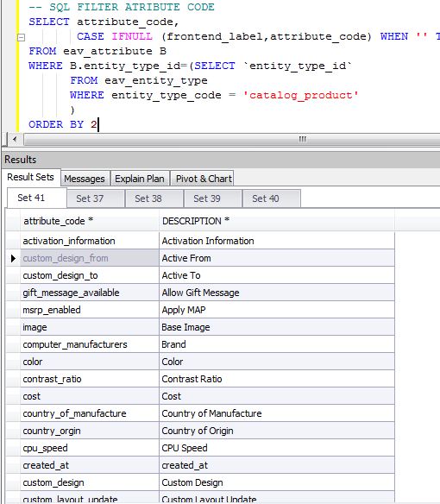Screen dimensions: 440x504
Task: Click the editor's horizontal scrollbar left arrow
Action: click(15, 139)
